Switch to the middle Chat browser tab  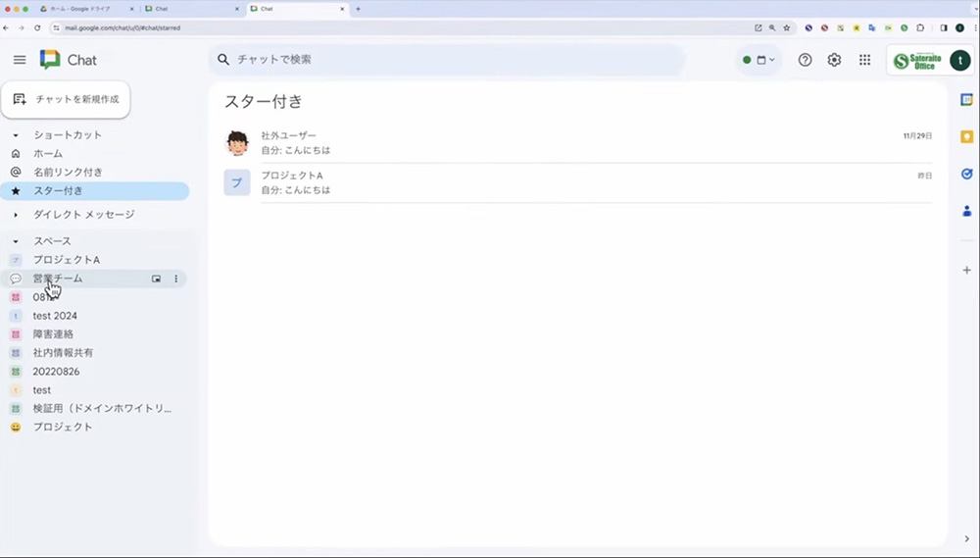(x=191, y=9)
